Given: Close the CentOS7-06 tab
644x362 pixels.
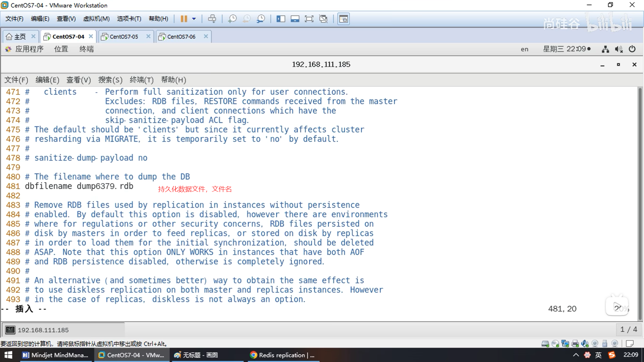Looking at the screenshot, I should click(206, 36).
